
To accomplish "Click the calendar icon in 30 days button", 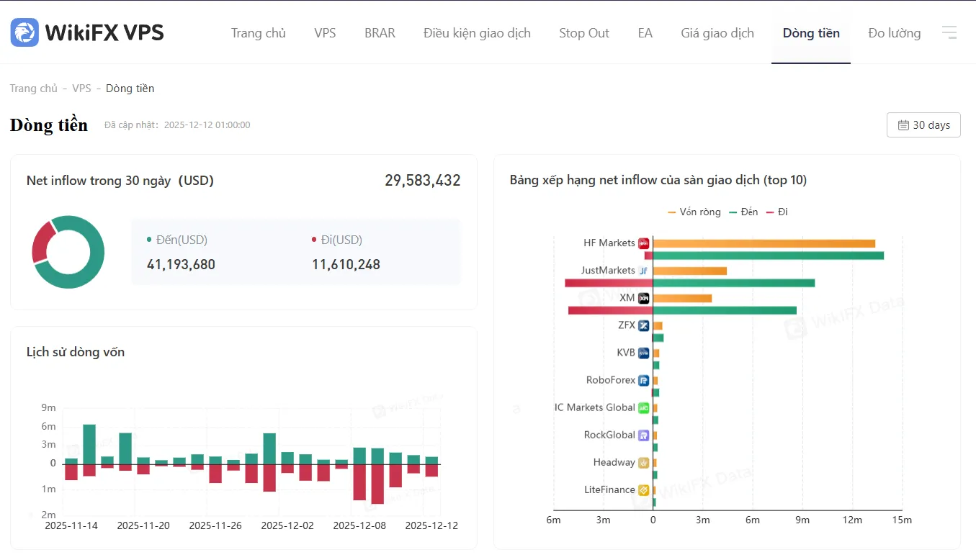I will point(903,125).
